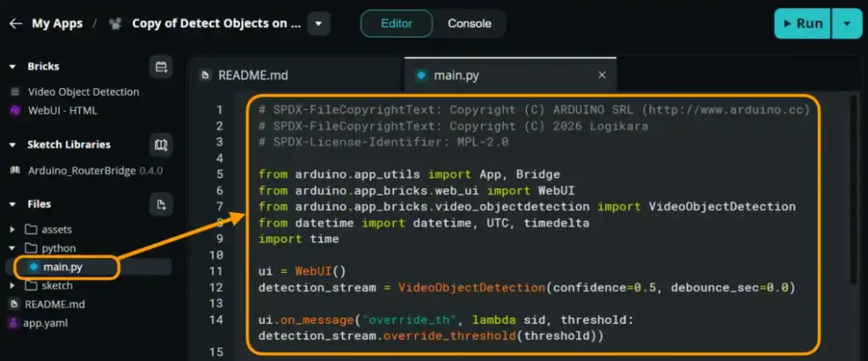Place the cursor on the 'ui = WebUI()' line

(x=302, y=271)
